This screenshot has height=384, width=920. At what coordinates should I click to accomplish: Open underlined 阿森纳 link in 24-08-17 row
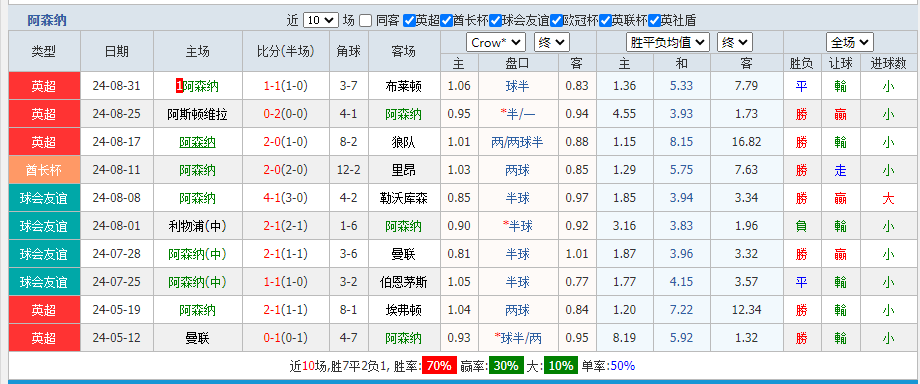click(198, 142)
